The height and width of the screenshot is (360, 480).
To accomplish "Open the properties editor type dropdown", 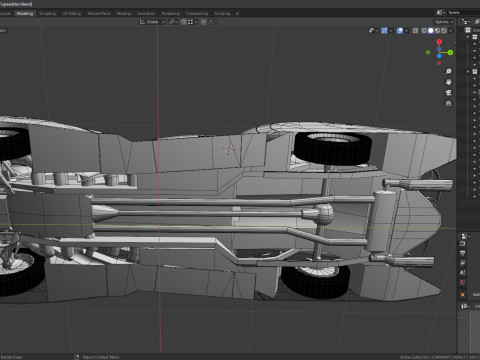I will (465, 236).
